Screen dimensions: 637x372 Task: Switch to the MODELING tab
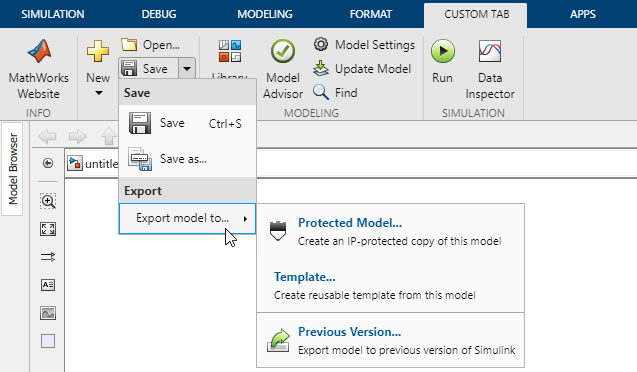click(x=265, y=14)
